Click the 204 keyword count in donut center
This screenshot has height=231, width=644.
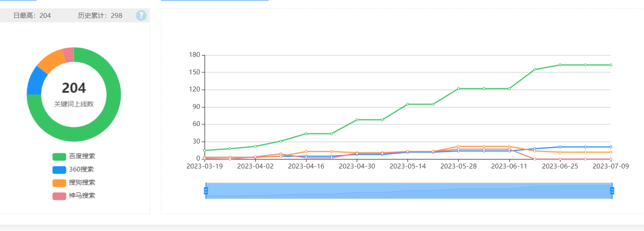(74, 88)
